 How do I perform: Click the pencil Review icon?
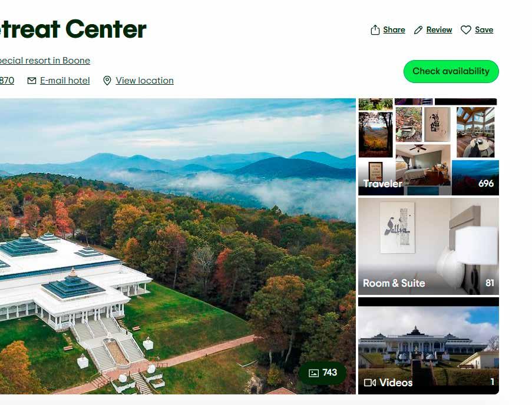pyautogui.click(x=418, y=30)
